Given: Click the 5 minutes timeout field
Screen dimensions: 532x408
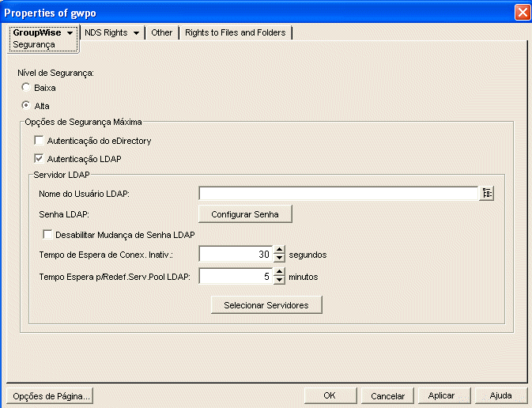Looking at the screenshot, I should click(236, 276).
